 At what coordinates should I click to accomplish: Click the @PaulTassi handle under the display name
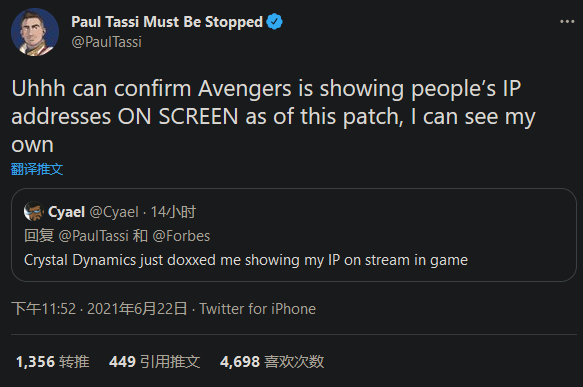click(x=106, y=42)
